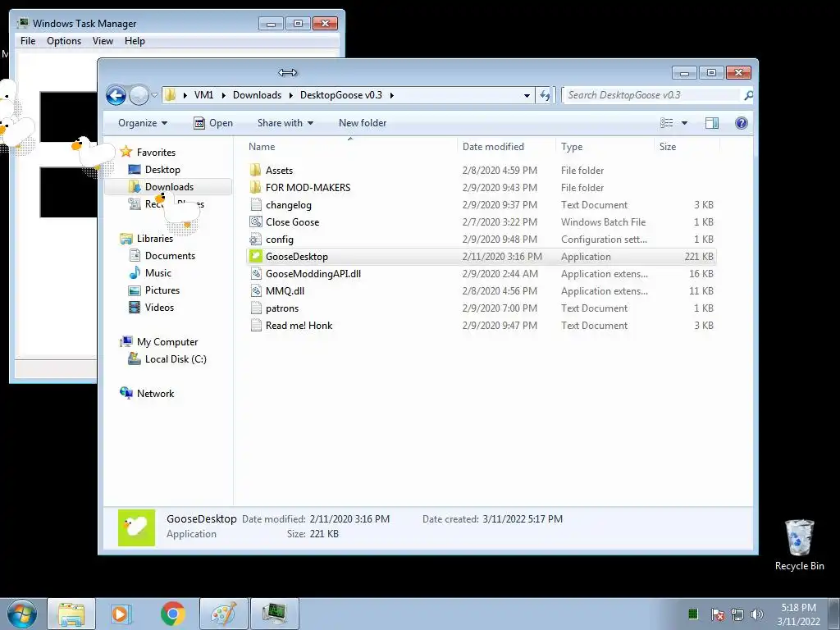
Task: Open the Windows Start button
Action: click(x=21, y=614)
